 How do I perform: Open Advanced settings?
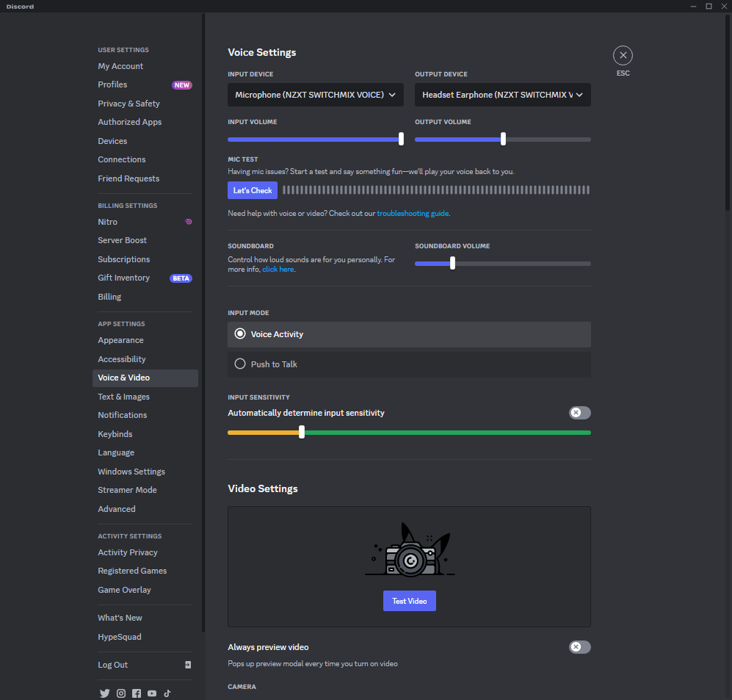[x=145, y=509]
